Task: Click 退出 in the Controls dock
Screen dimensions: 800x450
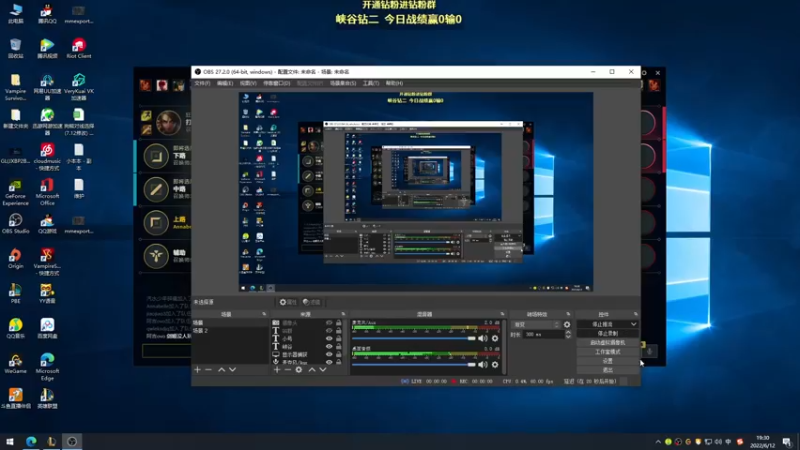Action: (607, 370)
